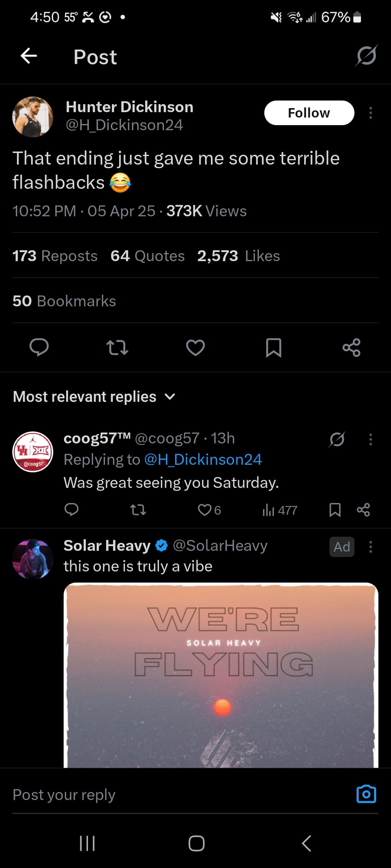
Task: Open more options on coog57's reply
Action: (x=370, y=439)
